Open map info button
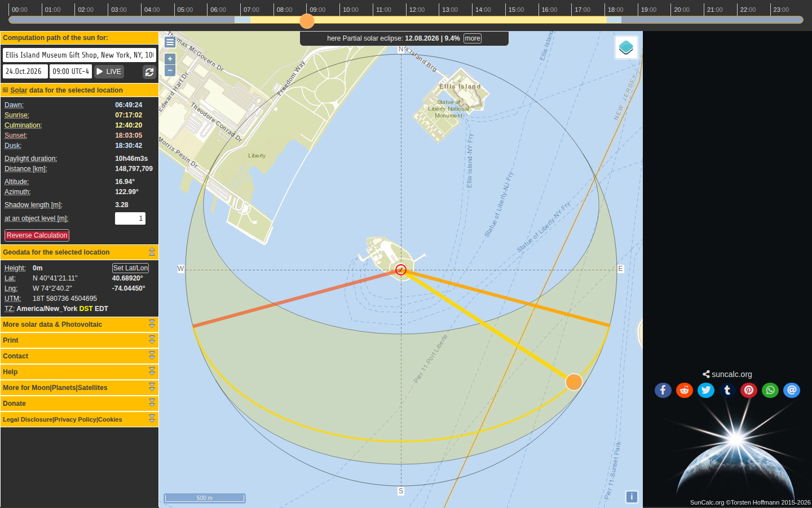Image resolution: width=812 pixels, height=508 pixels. (632, 497)
